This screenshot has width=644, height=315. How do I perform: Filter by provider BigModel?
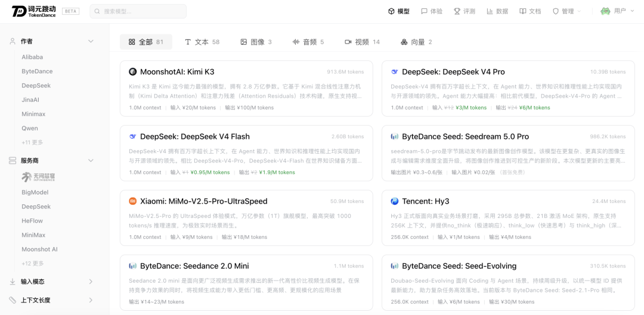click(x=35, y=192)
